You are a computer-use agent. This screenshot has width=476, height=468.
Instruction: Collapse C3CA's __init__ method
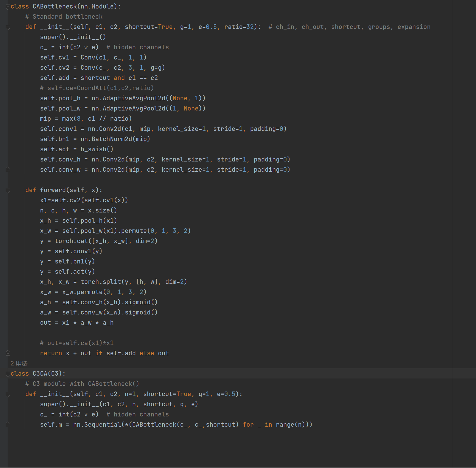(x=8, y=394)
